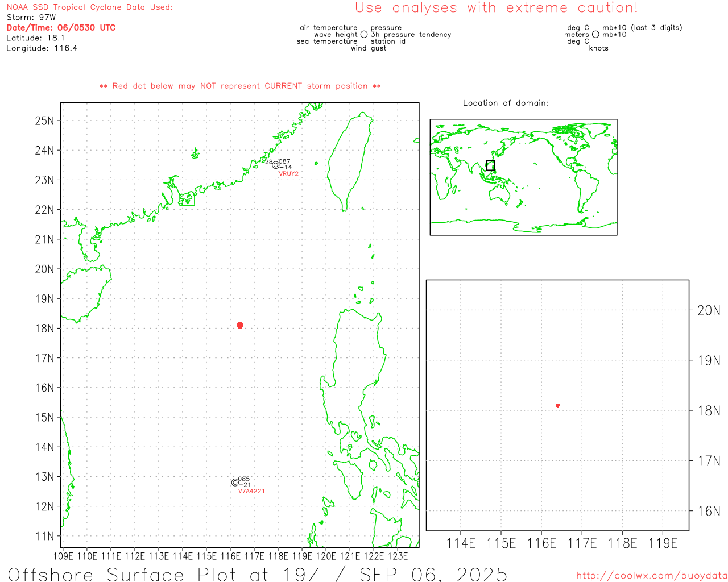This screenshot has width=728, height=582.
Task: Click the 16N label on inset map
Action: click(709, 511)
